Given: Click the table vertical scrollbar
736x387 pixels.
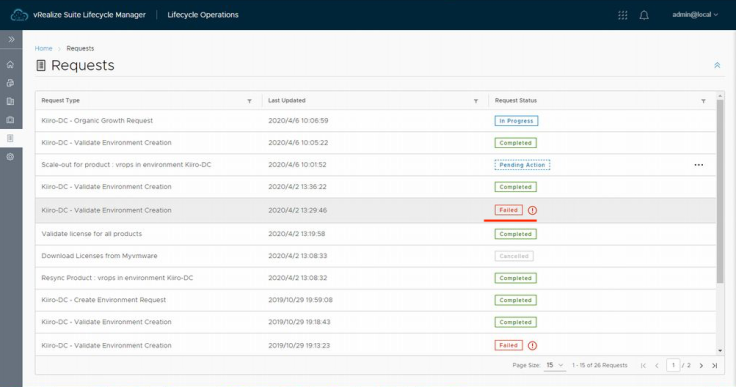Looking at the screenshot, I should 720,192.
